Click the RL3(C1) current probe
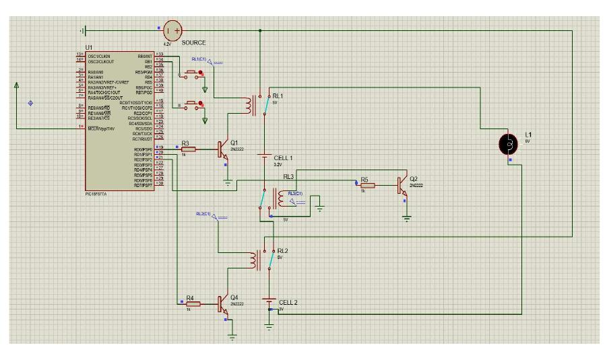 292,201
